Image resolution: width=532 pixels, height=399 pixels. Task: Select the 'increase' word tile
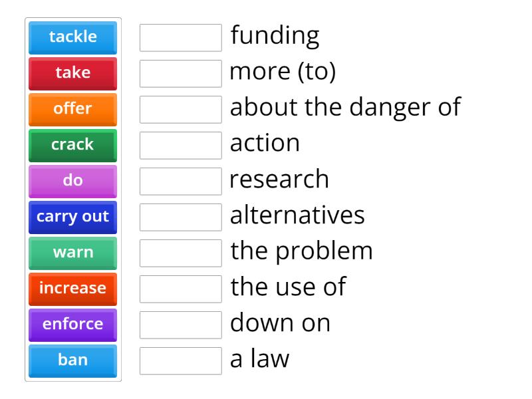pos(72,289)
